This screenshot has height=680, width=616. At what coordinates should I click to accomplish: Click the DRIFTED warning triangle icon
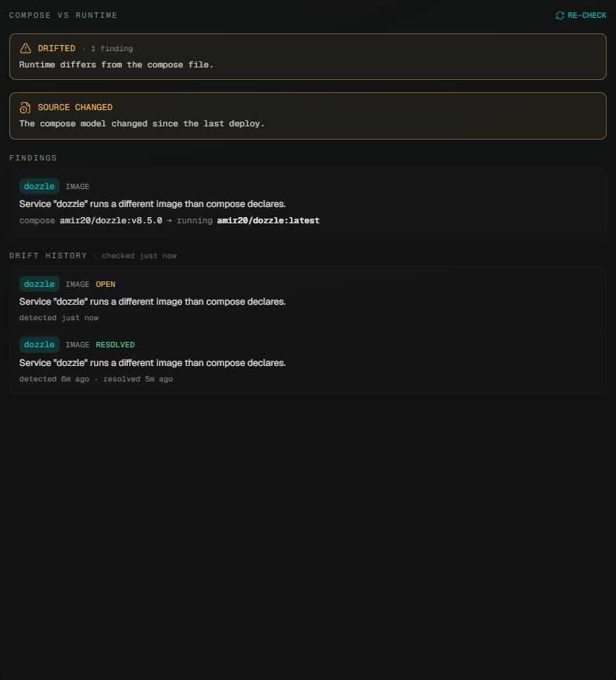(26, 48)
